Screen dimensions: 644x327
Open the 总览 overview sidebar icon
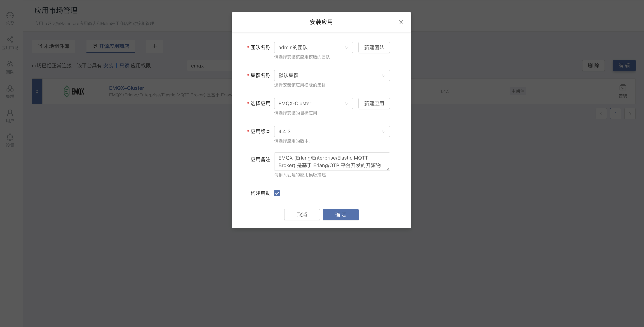[x=10, y=18]
